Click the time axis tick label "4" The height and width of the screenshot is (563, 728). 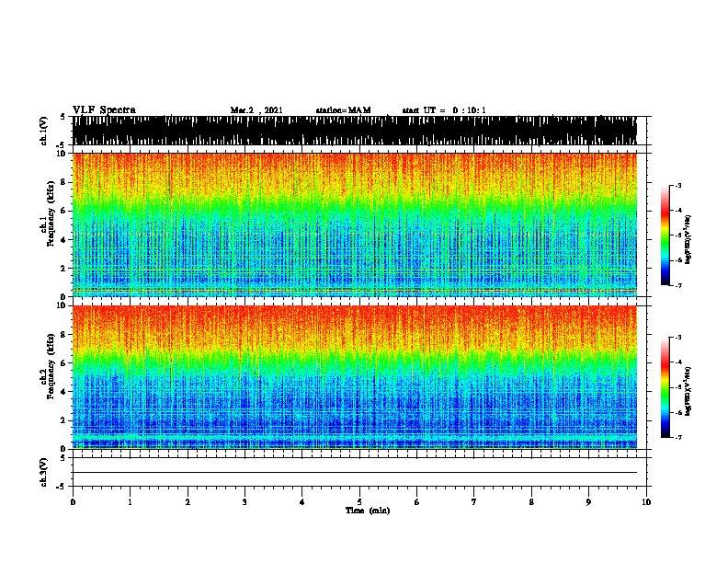pos(302,502)
